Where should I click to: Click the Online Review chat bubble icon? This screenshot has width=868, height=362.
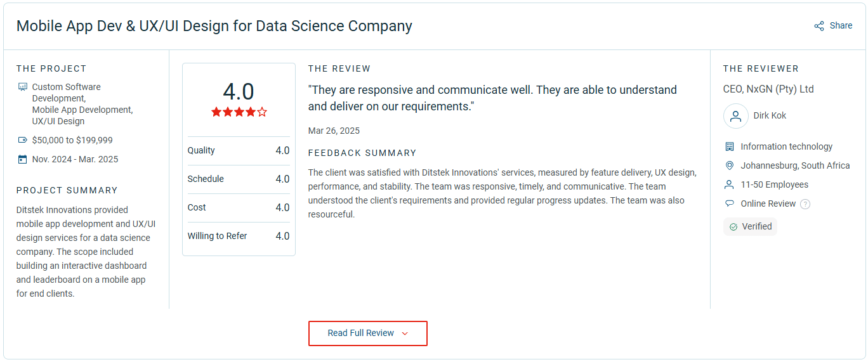click(730, 204)
